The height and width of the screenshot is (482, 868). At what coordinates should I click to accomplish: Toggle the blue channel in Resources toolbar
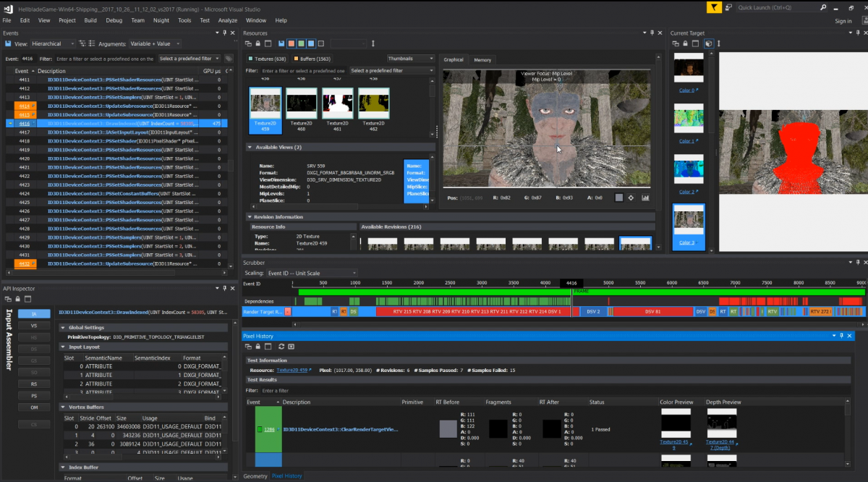click(310, 43)
